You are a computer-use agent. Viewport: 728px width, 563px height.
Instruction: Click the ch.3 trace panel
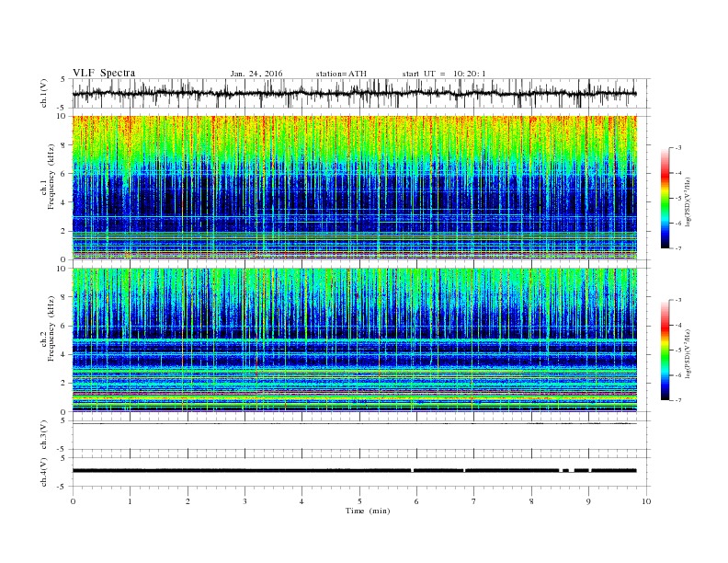[360, 435]
